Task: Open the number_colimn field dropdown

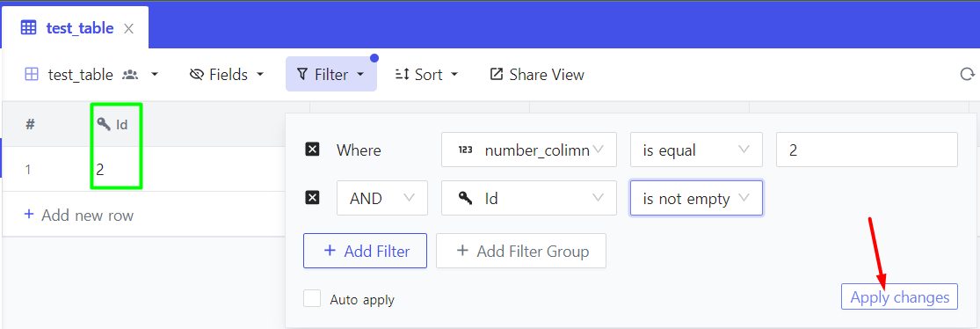Action: [529, 150]
